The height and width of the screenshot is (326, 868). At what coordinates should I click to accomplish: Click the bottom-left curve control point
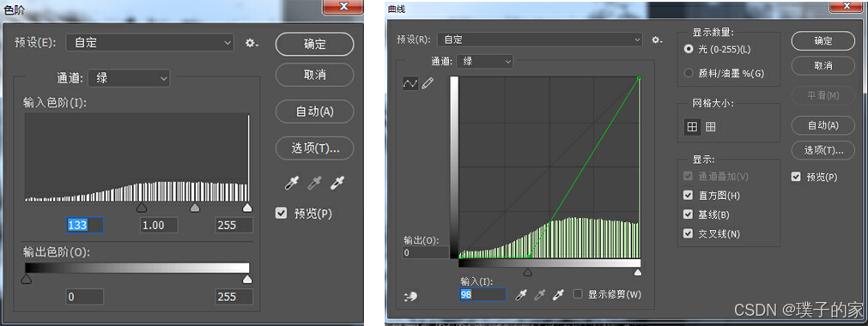pyautogui.click(x=460, y=257)
